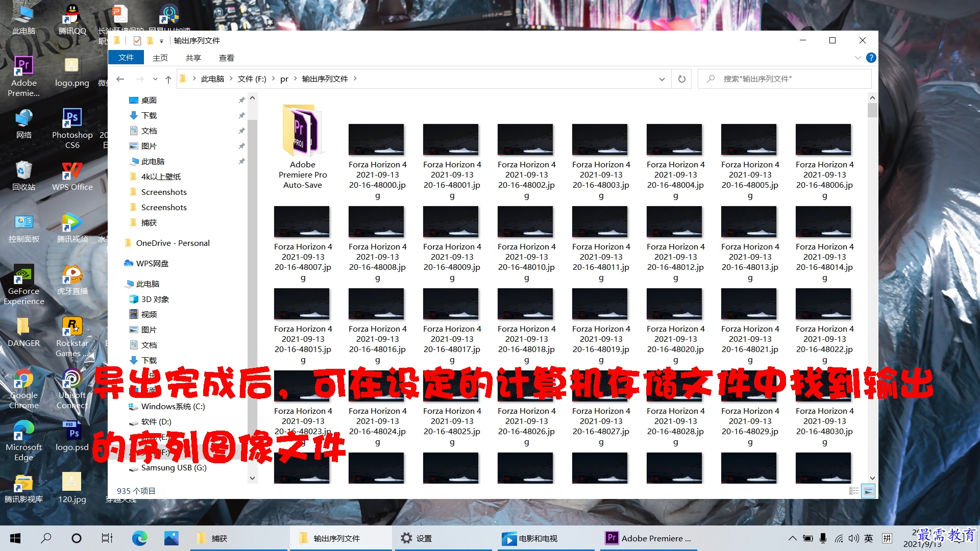Open the 文件 ribbon tab

[x=126, y=58]
